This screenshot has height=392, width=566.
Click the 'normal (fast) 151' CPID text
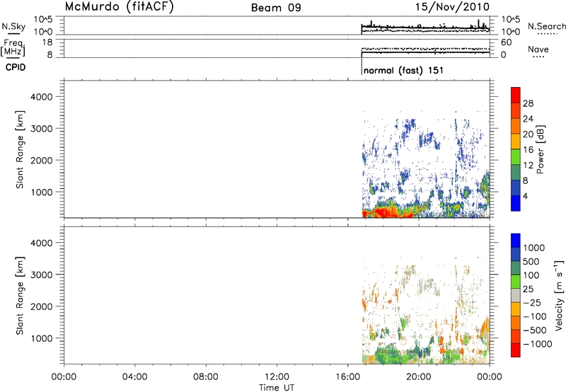403,70
